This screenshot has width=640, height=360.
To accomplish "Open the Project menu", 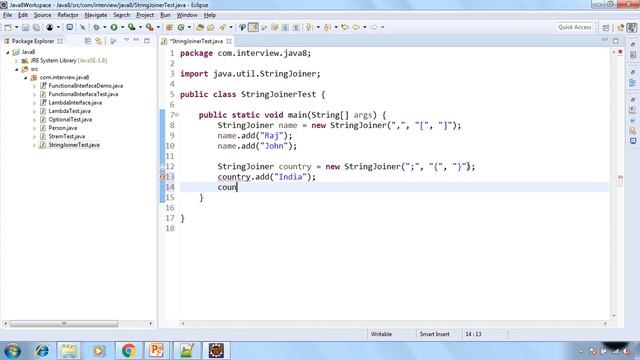I will (145, 15).
